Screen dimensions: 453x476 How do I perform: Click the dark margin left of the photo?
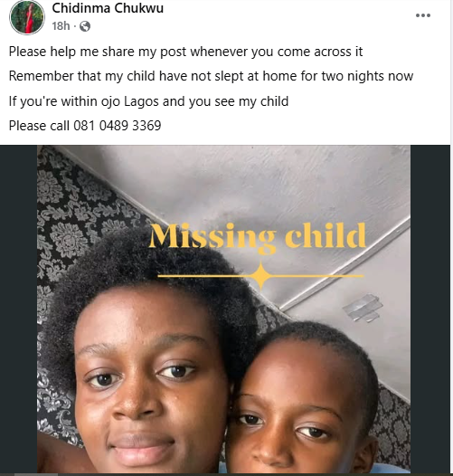18,309
